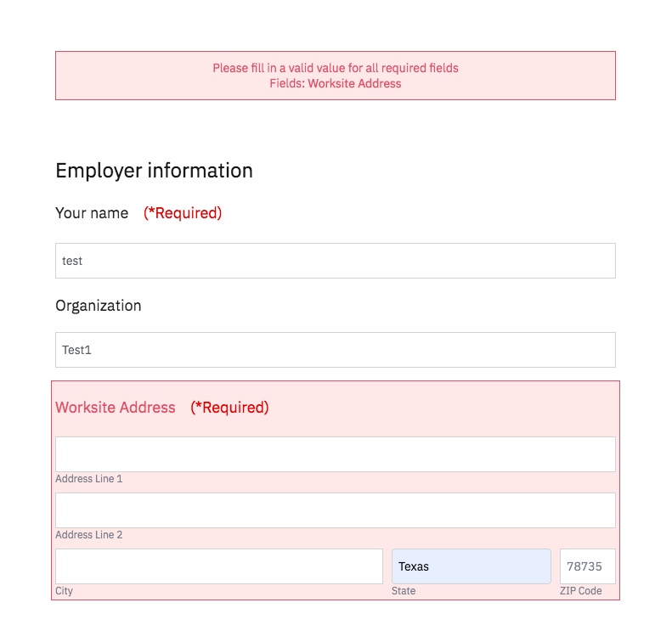Click the Address Line 2 input box
The width and height of the screenshot is (672, 625).
(335, 510)
